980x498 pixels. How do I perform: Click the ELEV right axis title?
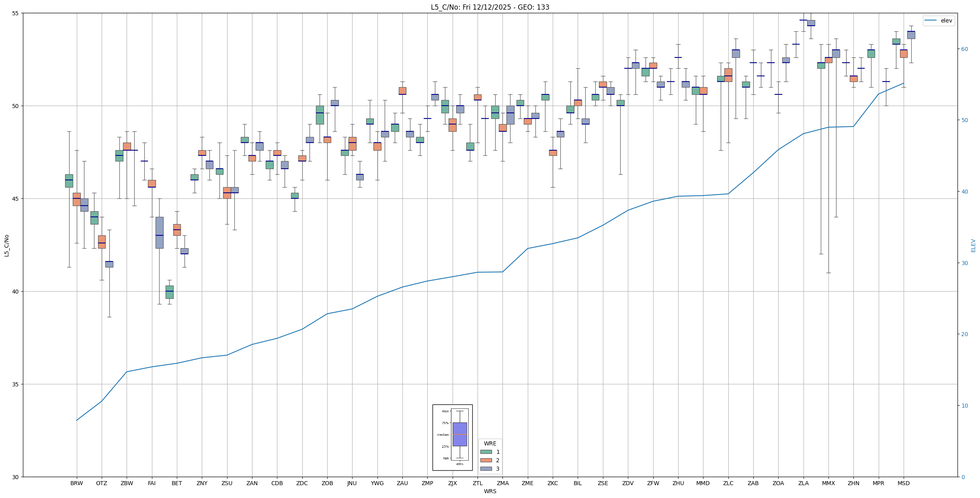pyautogui.click(x=973, y=245)
